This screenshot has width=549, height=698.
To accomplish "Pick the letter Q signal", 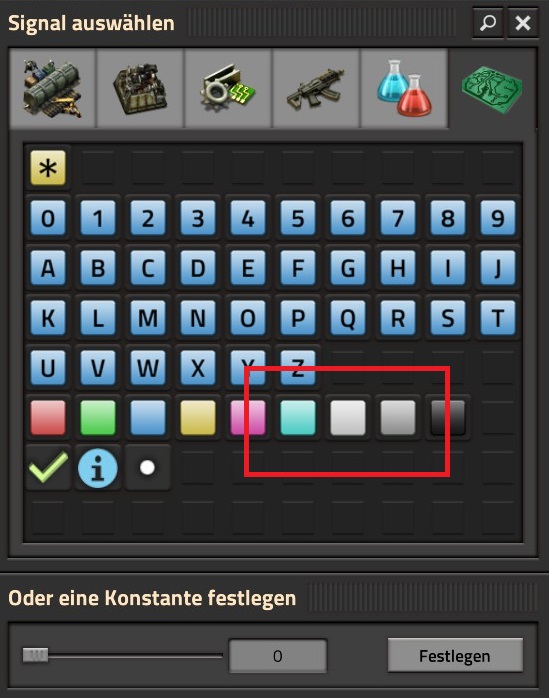I will tap(348, 317).
